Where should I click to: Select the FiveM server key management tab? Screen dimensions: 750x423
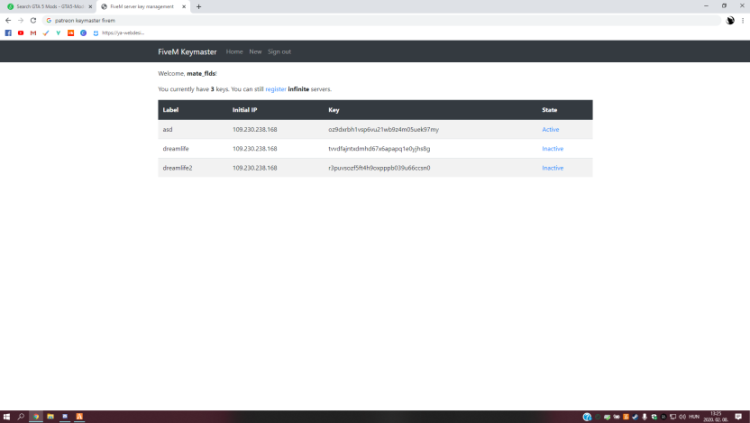(x=143, y=7)
